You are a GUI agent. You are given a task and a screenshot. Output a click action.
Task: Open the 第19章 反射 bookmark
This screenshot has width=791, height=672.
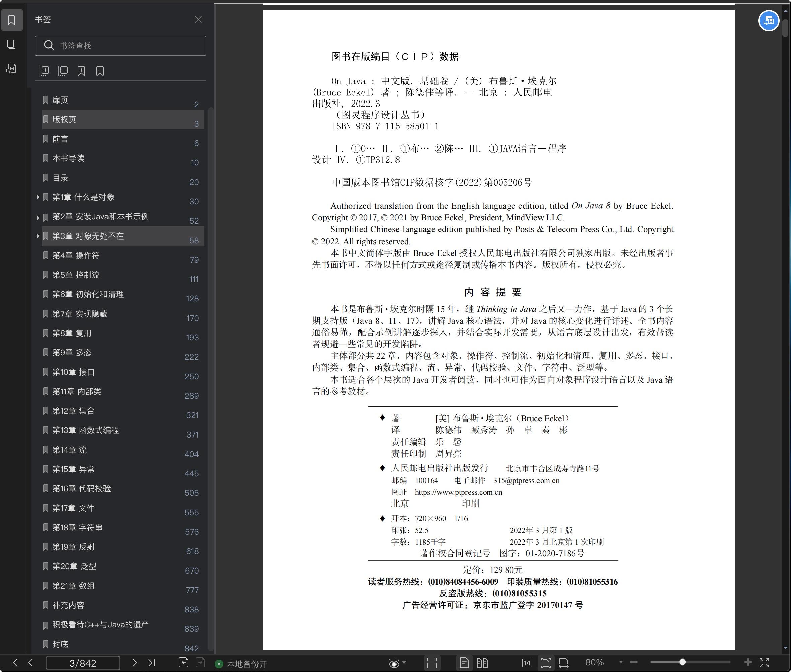point(123,547)
